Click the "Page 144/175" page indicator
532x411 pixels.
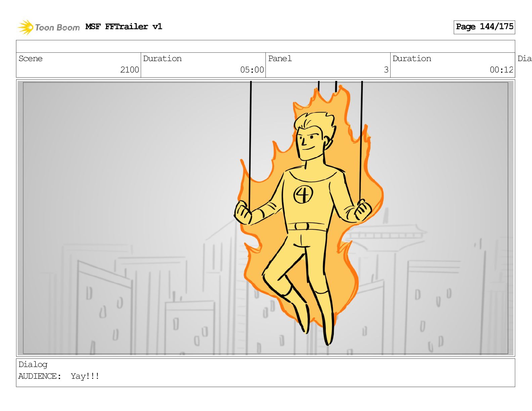click(484, 27)
